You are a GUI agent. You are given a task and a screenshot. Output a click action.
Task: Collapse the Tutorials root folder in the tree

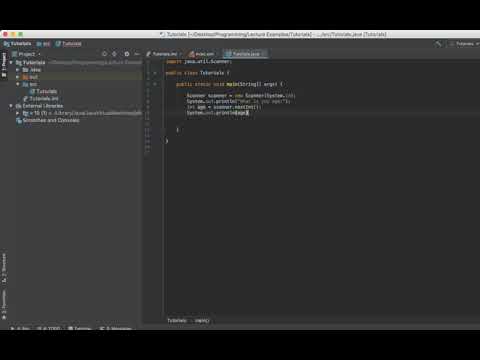pos(11,62)
